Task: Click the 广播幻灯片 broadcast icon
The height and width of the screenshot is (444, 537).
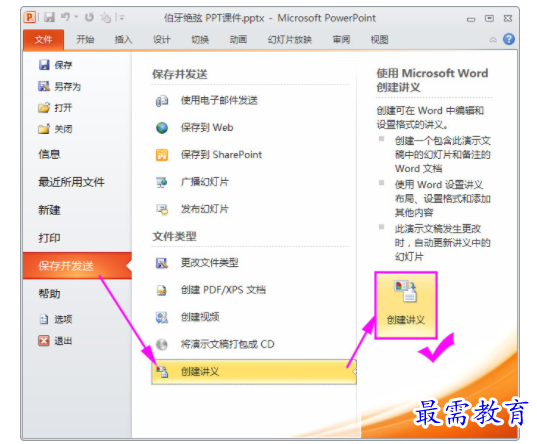Action: pos(162,182)
